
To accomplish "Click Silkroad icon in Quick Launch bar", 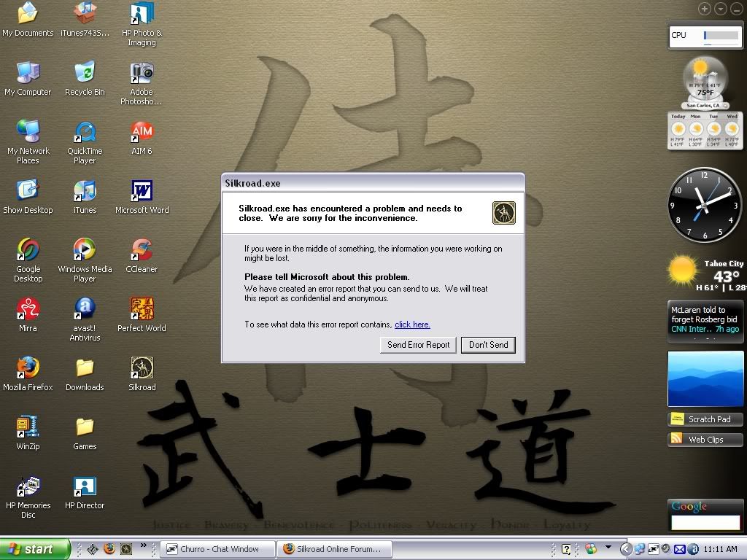I will click(x=126, y=549).
